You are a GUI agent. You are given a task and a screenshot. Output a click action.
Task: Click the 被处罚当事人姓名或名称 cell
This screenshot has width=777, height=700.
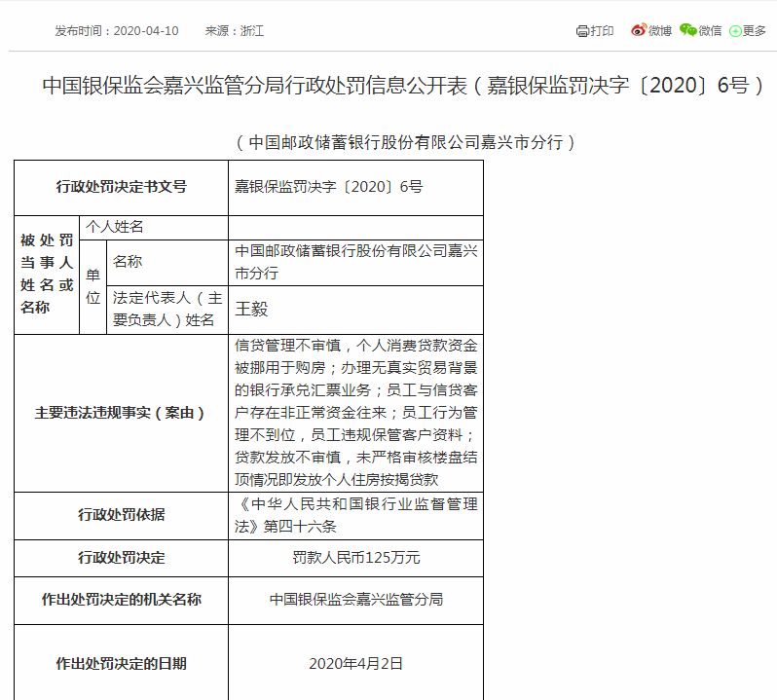click(x=47, y=275)
